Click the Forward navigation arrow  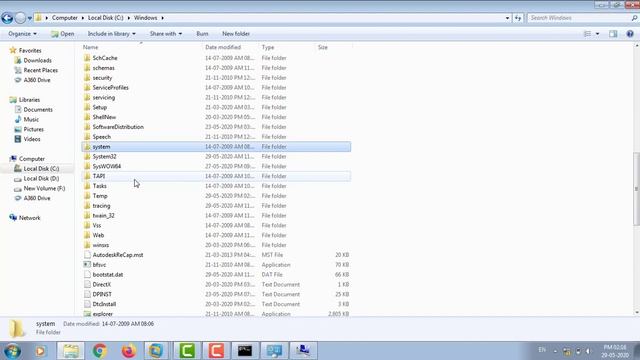pyautogui.click(x=20, y=18)
